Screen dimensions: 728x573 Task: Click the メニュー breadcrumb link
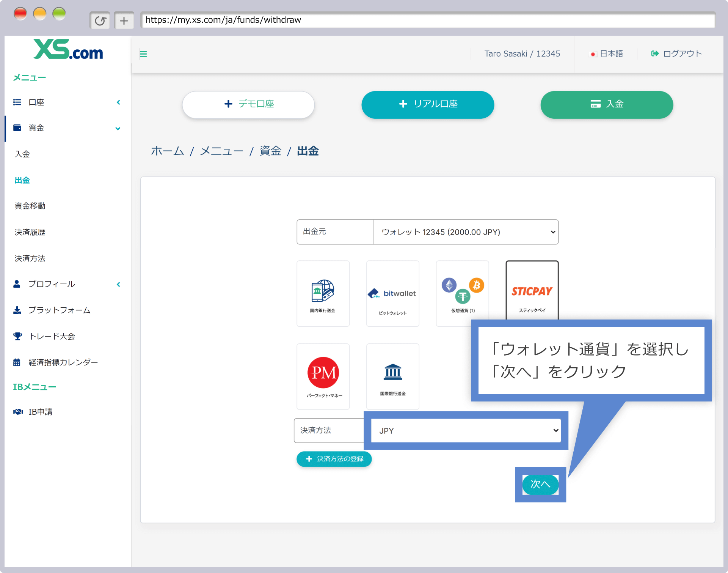(221, 151)
